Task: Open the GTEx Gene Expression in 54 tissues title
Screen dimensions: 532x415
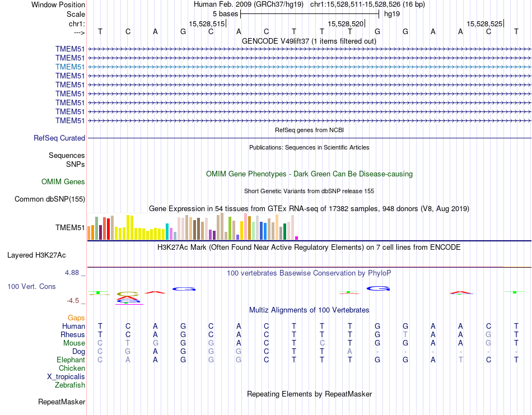Action: click(309, 209)
